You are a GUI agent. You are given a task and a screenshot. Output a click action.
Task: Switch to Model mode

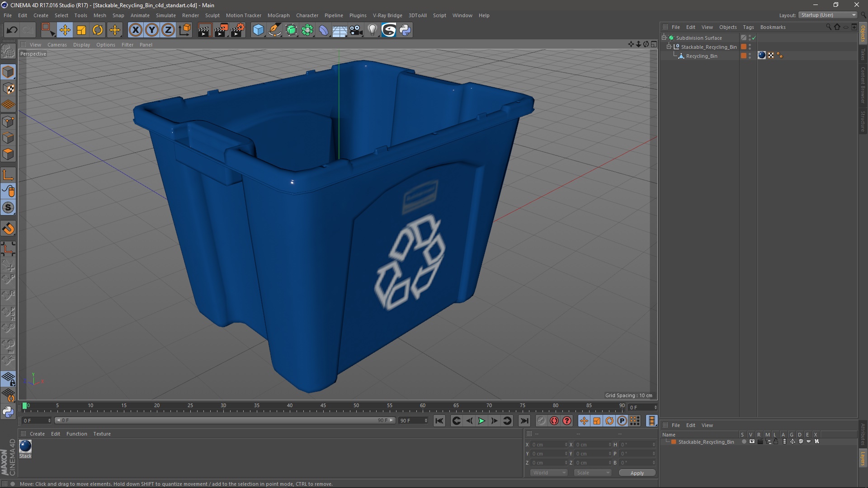tap(8, 72)
